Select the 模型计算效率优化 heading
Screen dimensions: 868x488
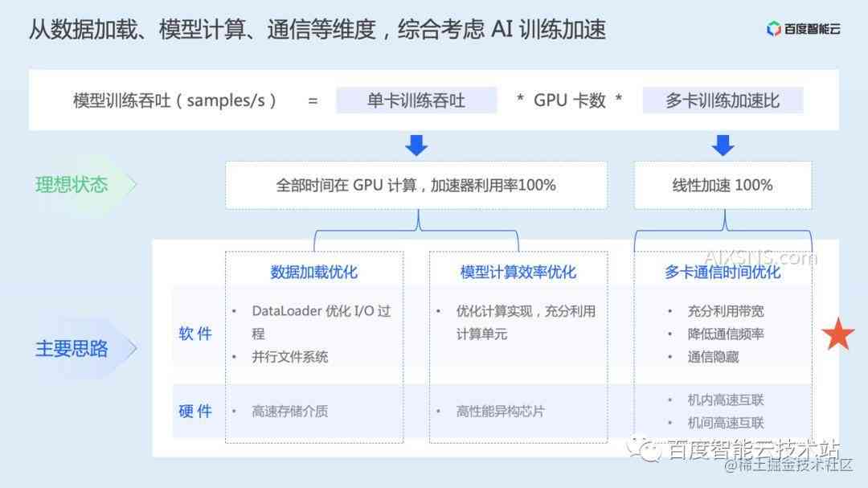point(518,272)
